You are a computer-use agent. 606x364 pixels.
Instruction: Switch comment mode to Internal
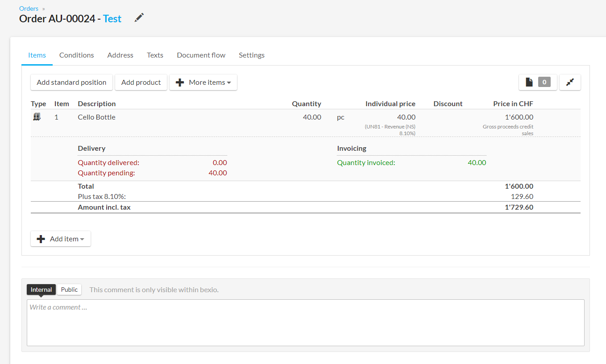pos(41,290)
